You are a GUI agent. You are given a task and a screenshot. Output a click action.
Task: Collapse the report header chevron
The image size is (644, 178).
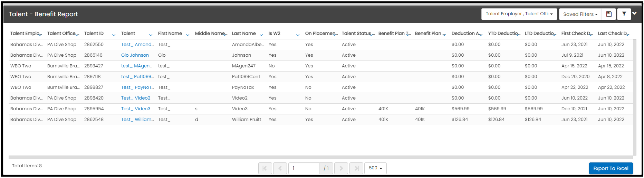pos(634,13)
